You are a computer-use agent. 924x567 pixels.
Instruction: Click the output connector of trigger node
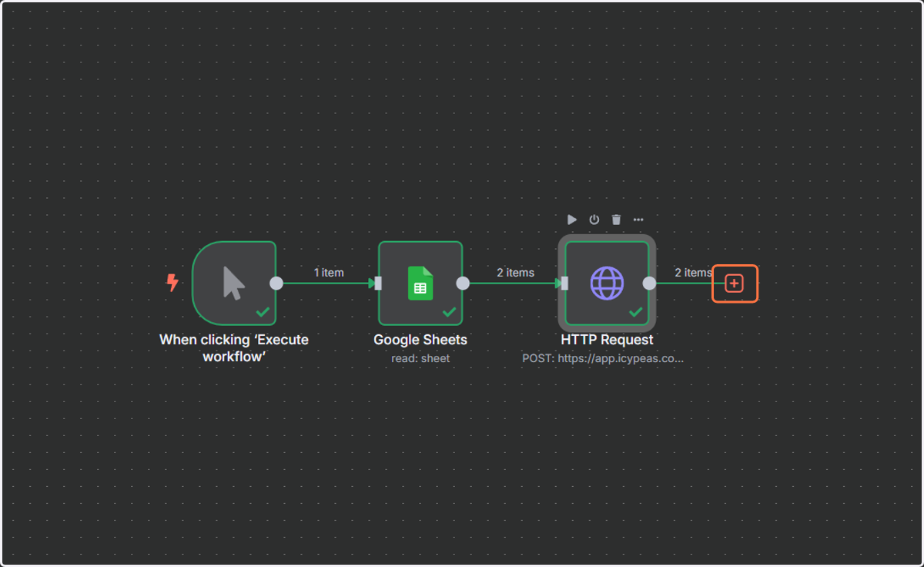pos(276,283)
